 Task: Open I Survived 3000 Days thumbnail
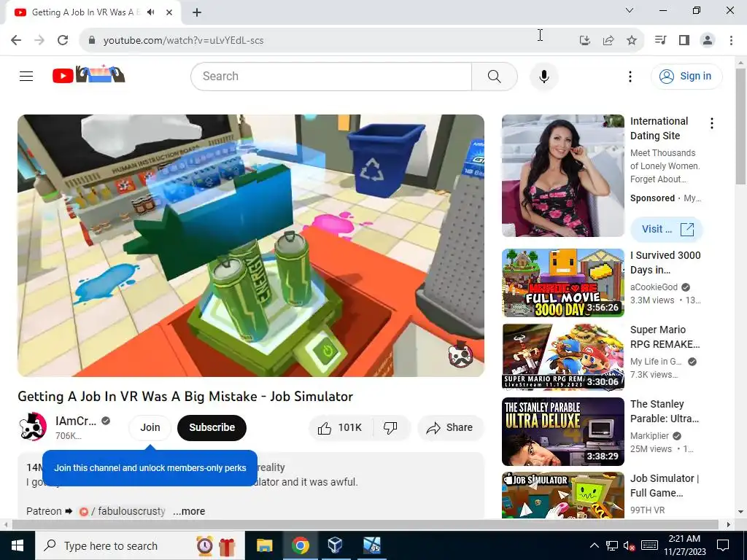[x=562, y=283]
